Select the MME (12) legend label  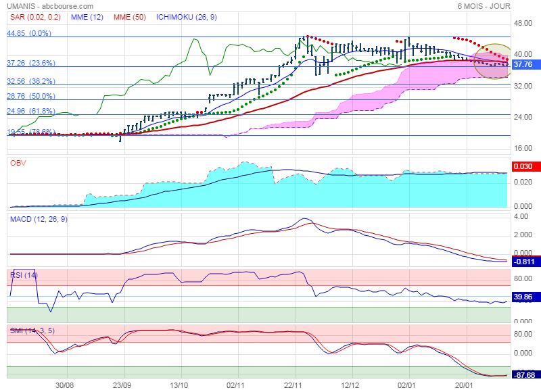point(87,17)
